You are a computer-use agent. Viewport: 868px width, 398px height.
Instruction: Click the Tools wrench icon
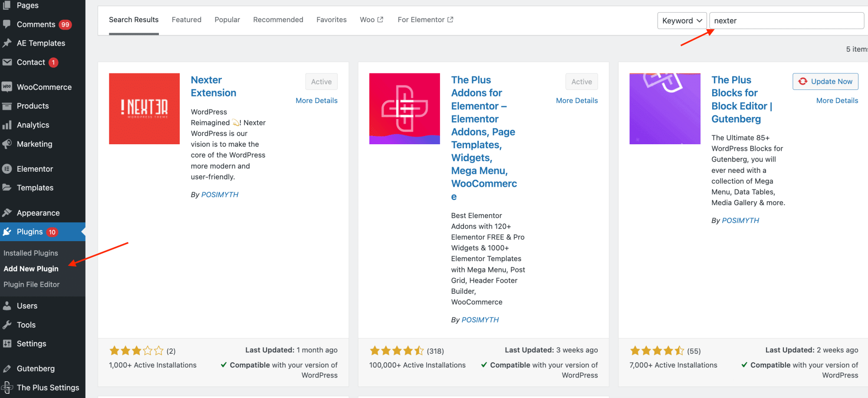(x=7, y=325)
